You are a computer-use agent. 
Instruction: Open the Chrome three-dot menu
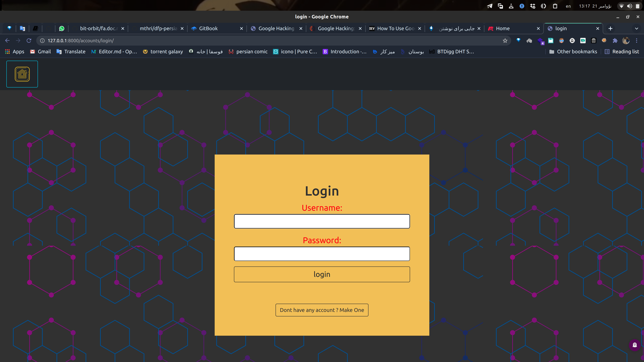pos(636,40)
